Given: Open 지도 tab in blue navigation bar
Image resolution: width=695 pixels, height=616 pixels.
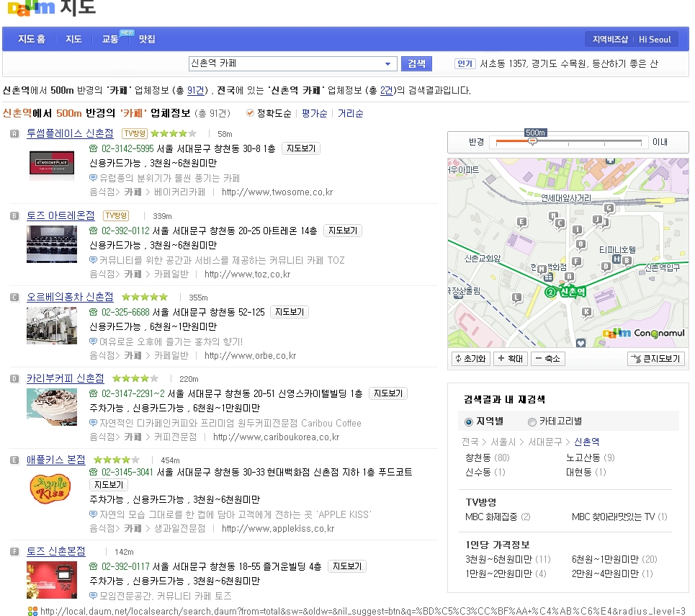Looking at the screenshot, I should 73,39.
